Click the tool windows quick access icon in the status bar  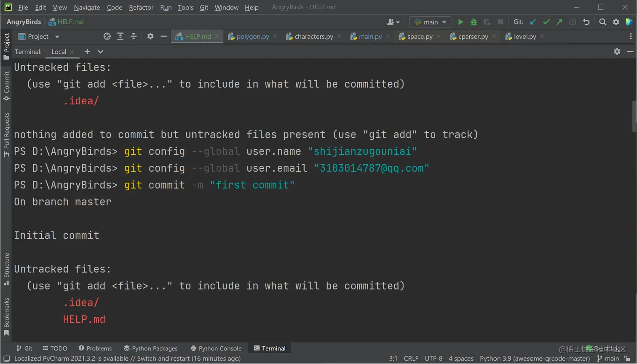pyautogui.click(x=6, y=359)
